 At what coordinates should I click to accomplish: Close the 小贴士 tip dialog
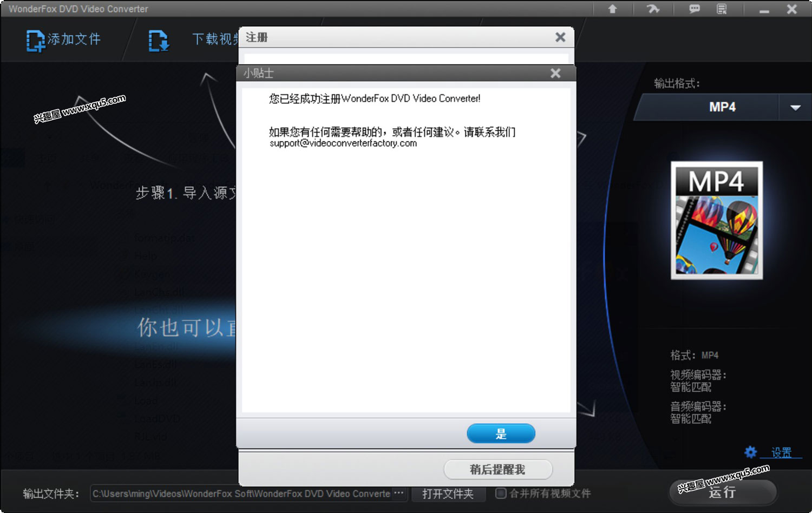click(555, 73)
